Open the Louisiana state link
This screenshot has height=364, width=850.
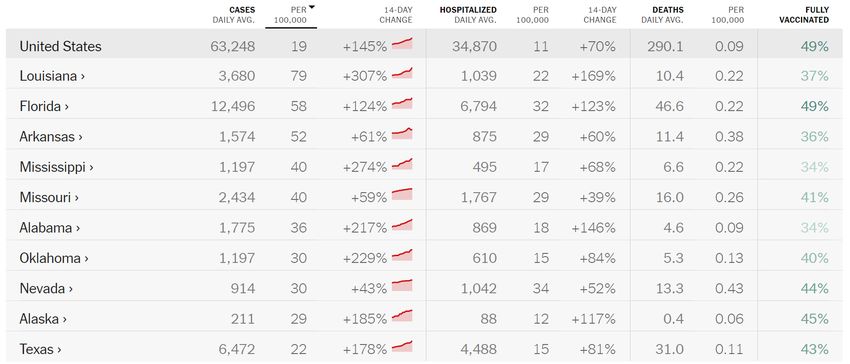click(52, 76)
